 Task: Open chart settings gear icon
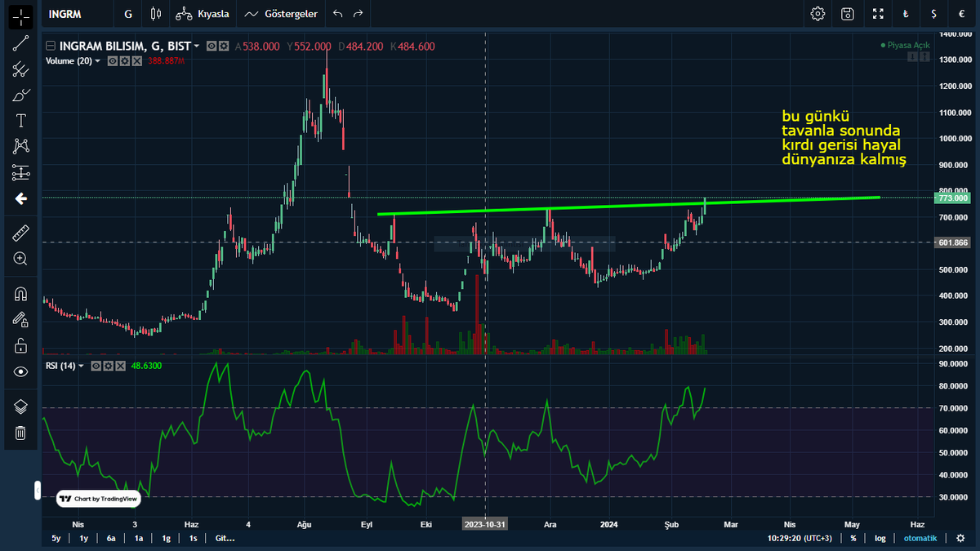coord(817,14)
